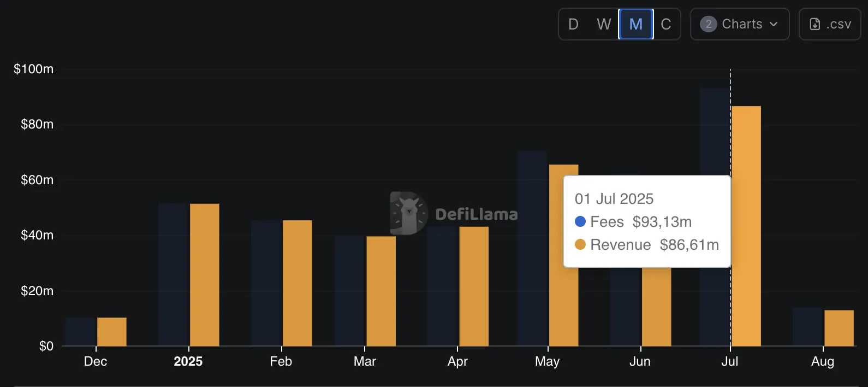Screen dimensions: 868x387
Task: Click the orange 2025 January revenue bar
Action: (205, 275)
